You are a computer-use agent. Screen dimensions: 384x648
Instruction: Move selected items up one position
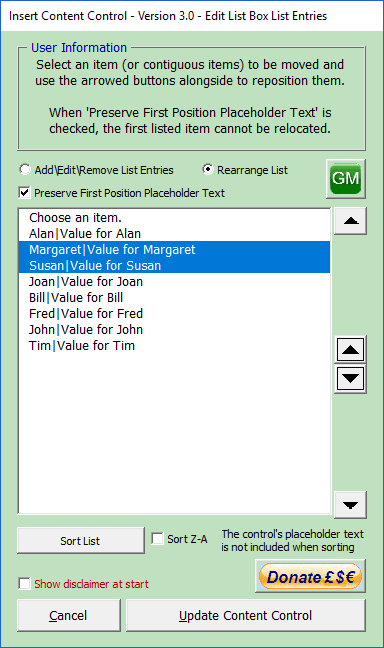click(350, 350)
